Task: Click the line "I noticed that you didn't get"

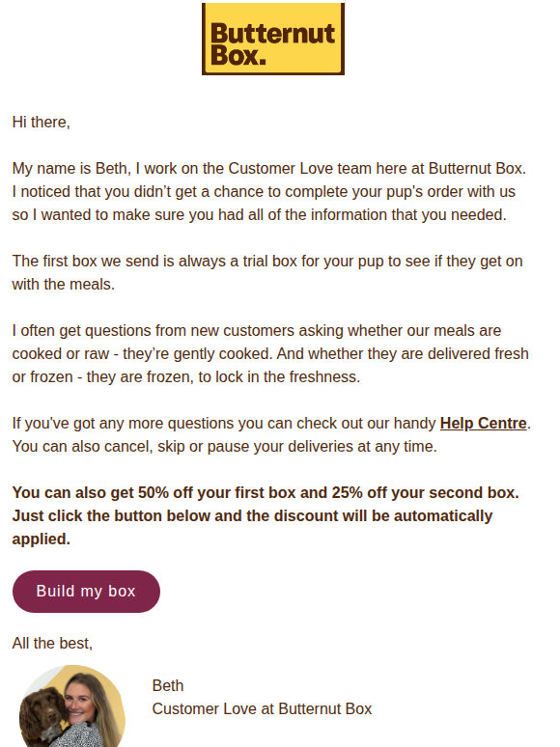Action: pyautogui.click(x=264, y=191)
